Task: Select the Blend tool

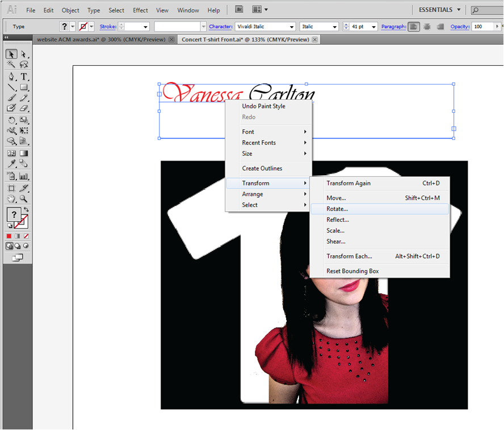Action: 24,163
